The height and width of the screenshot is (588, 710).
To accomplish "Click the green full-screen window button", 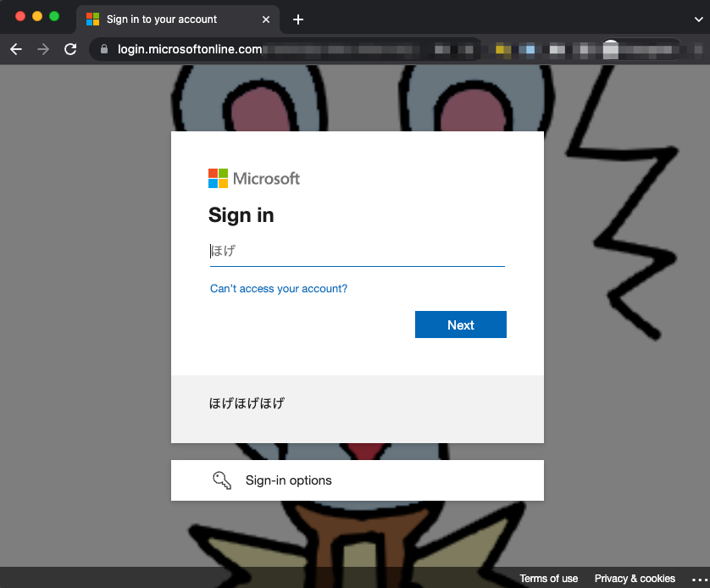I will 54,16.
